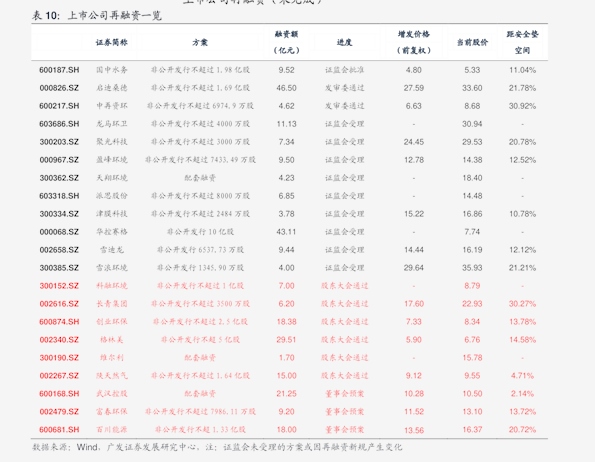Click the 融资额 column header
The width and height of the screenshot is (595, 462).
[x=286, y=42]
